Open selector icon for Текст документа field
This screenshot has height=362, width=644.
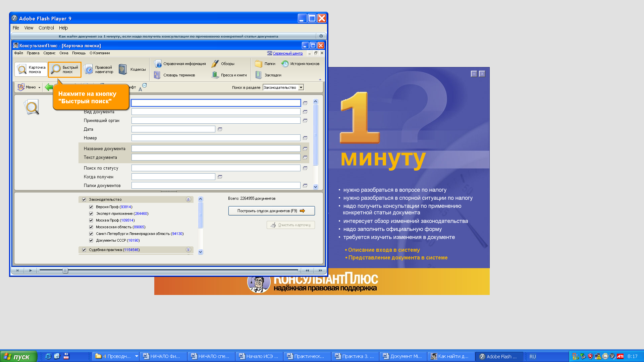click(305, 157)
